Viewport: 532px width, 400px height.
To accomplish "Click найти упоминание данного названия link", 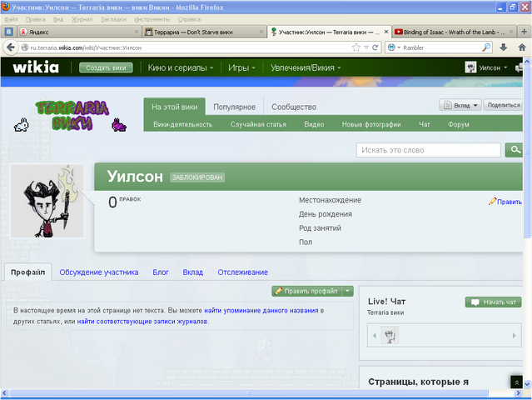I will click(261, 310).
